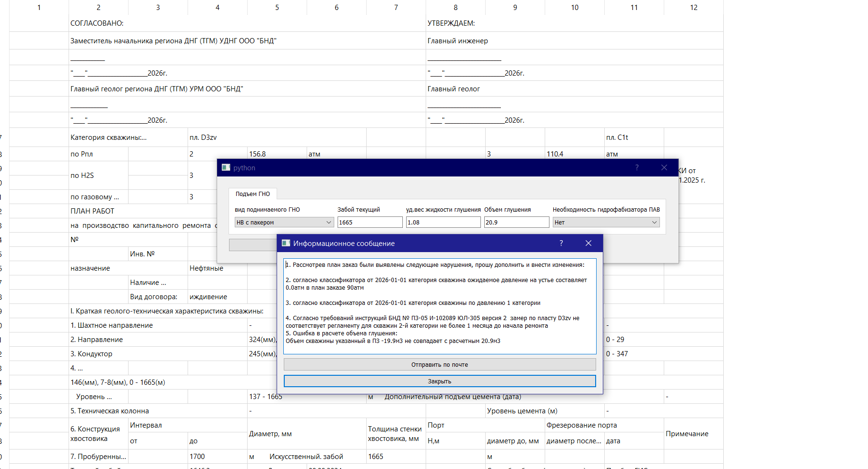Click the пл. C1t cell
868x469 pixels.
click(634, 137)
